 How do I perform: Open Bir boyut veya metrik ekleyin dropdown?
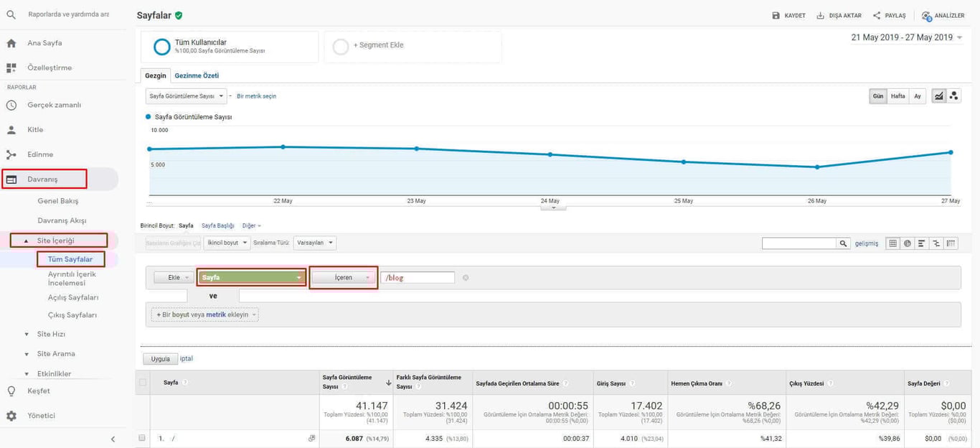(204, 314)
